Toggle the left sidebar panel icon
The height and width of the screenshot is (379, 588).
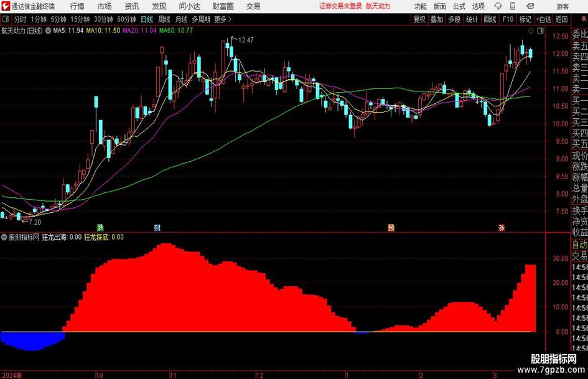pyautogui.click(x=5, y=19)
